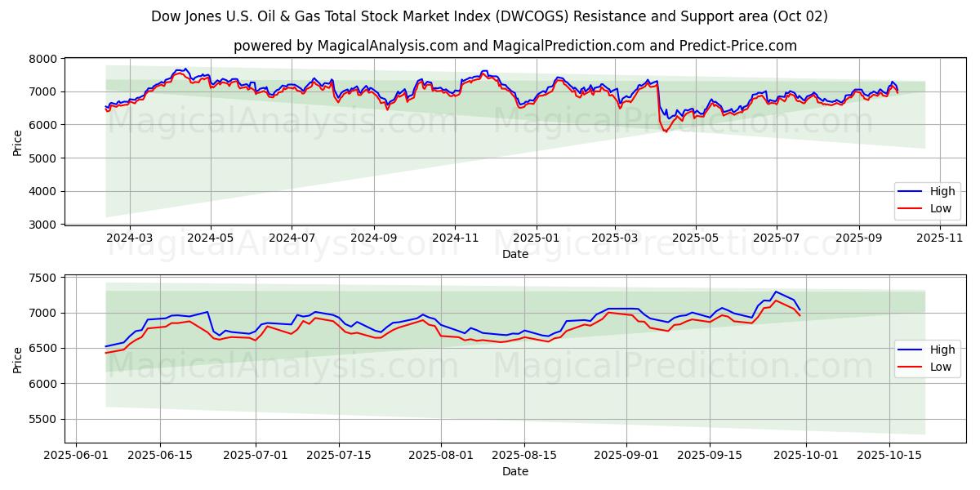Click the red Low line swatch in top legend
The width and height of the screenshot is (980, 490).
pos(910,208)
